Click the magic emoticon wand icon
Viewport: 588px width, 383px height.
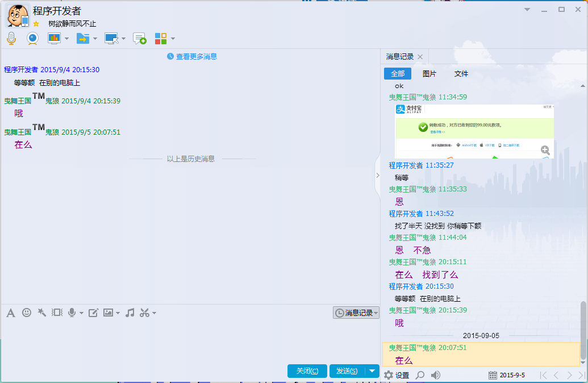(x=42, y=313)
